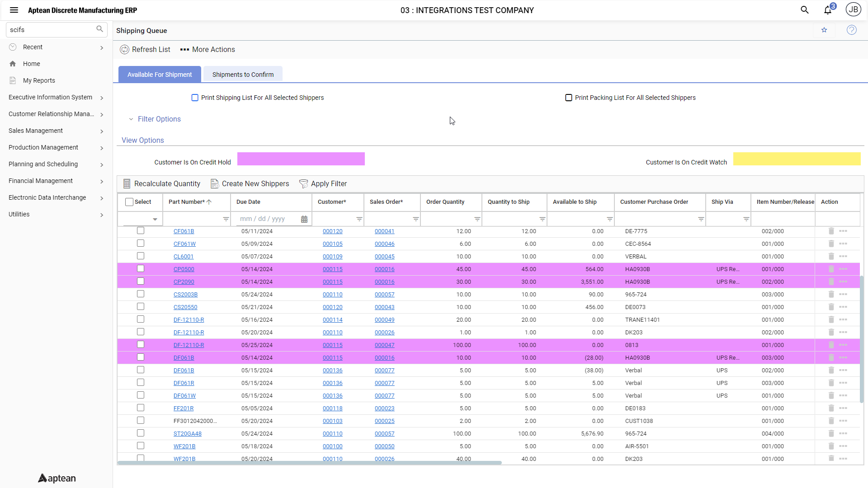868x488 pixels.
Task: Open notifications from the bell icon
Action: point(828,9)
